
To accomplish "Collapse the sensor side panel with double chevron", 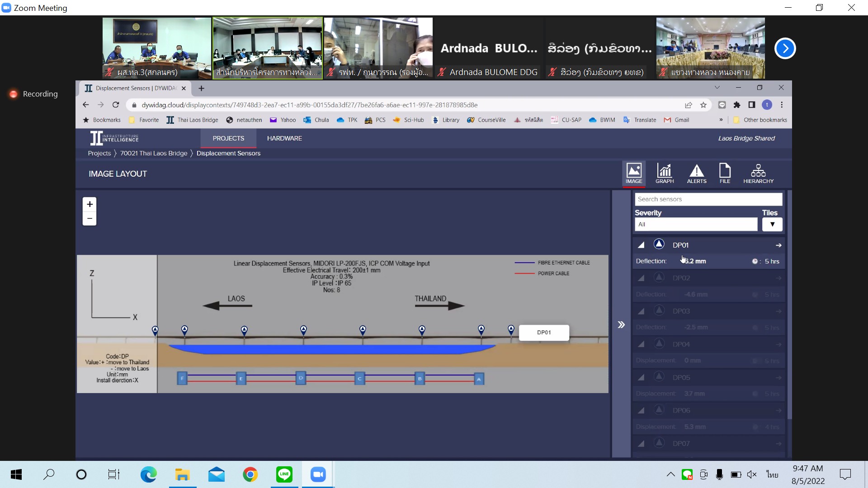I will click(x=621, y=324).
